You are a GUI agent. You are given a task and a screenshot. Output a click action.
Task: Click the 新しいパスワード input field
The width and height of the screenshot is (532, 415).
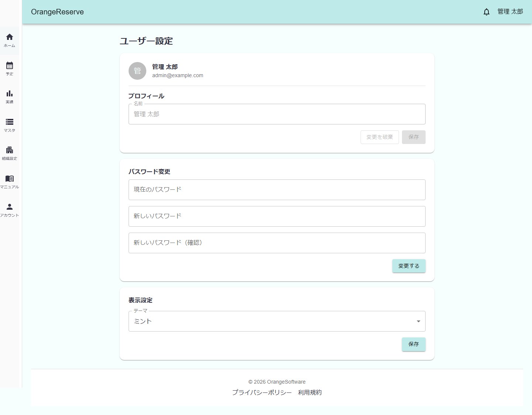click(x=277, y=216)
